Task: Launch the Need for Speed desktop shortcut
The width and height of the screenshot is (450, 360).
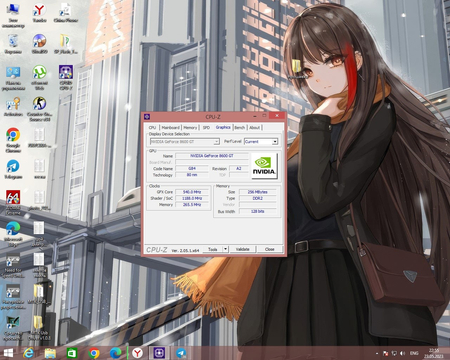Action: click(13, 265)
